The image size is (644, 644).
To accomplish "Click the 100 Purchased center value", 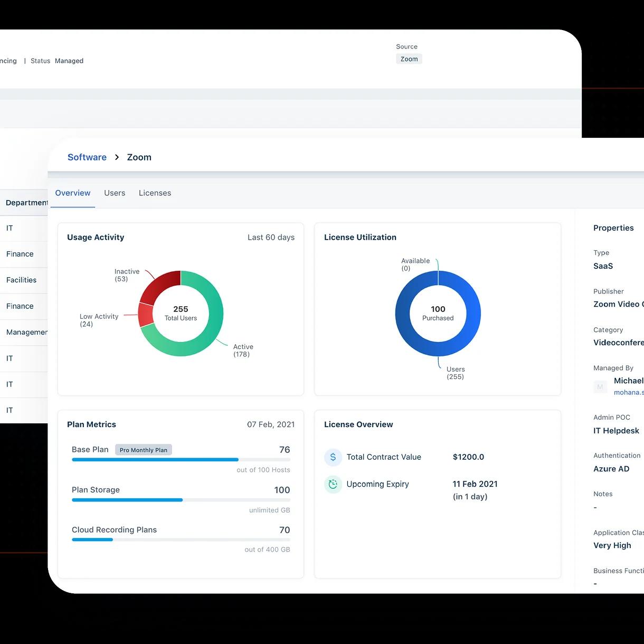I will (x=438, y=313).
